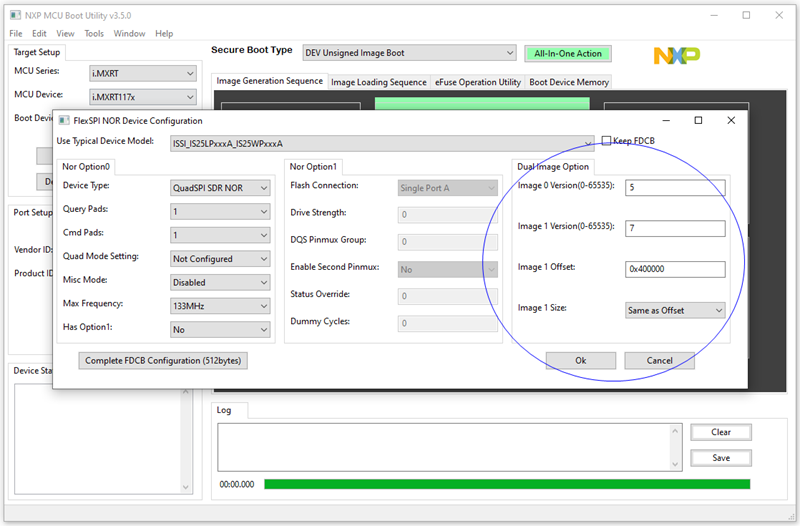
Task: Enable the Keep FDCB checkbox
Action: coord(606,140)
